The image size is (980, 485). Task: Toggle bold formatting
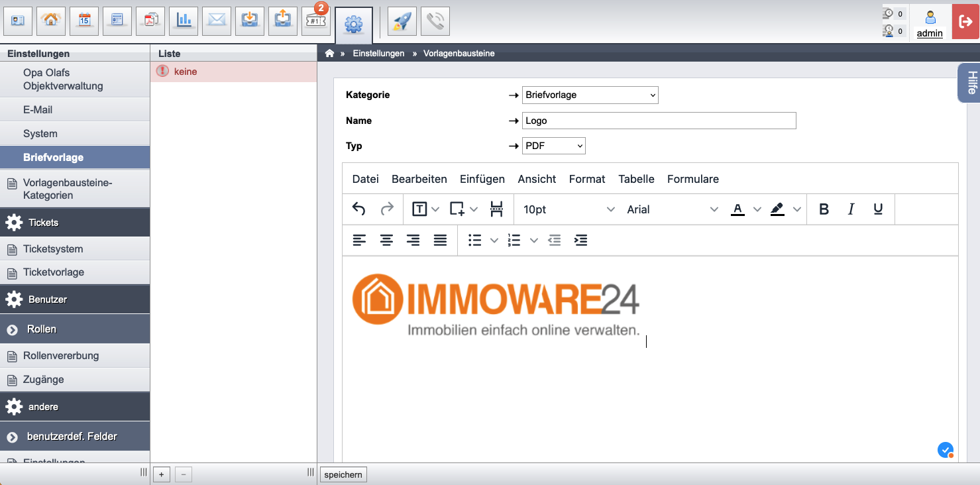[x=824, y=209]
